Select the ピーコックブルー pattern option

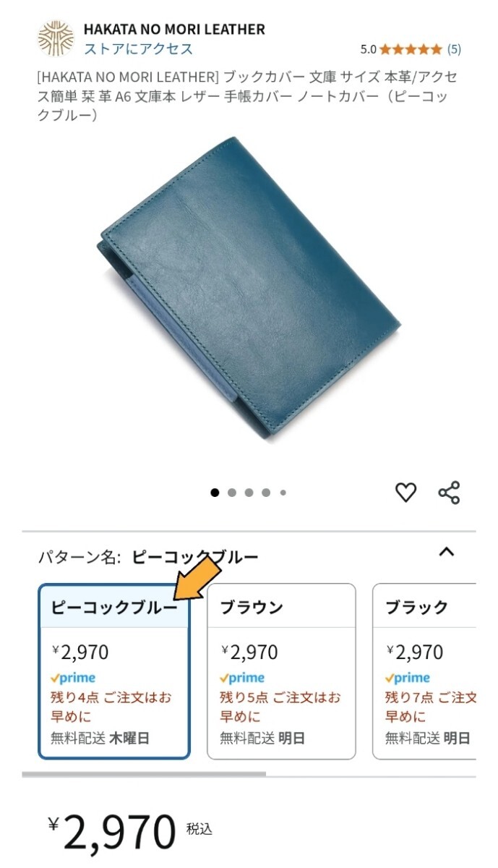(x=114, y=671)
